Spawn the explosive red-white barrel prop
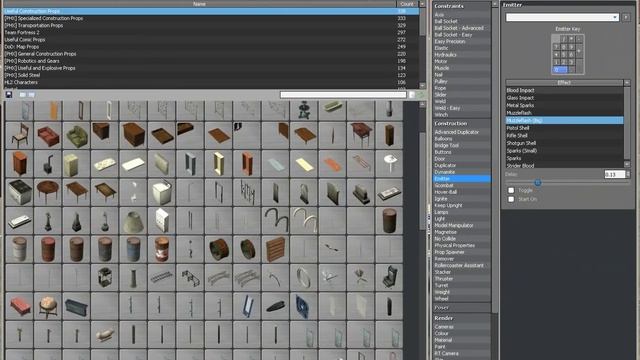The image size is (640, 360). [162, 249]
